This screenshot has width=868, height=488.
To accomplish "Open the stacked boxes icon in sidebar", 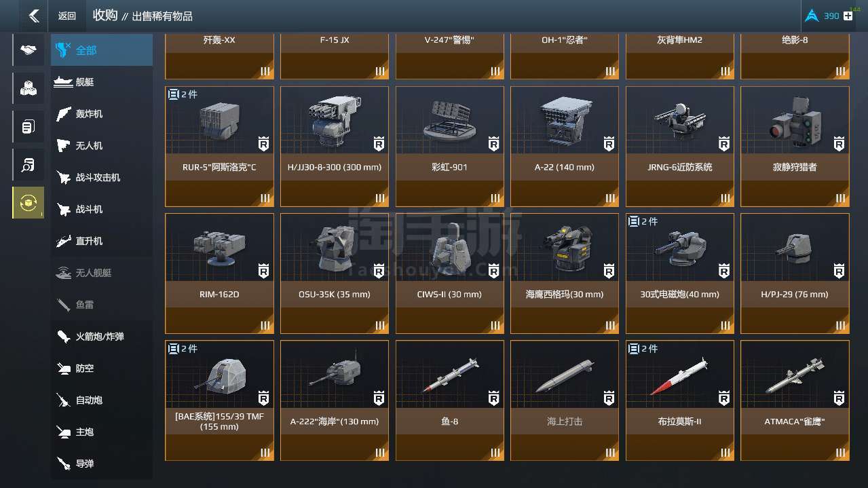I will coord(28,88).
